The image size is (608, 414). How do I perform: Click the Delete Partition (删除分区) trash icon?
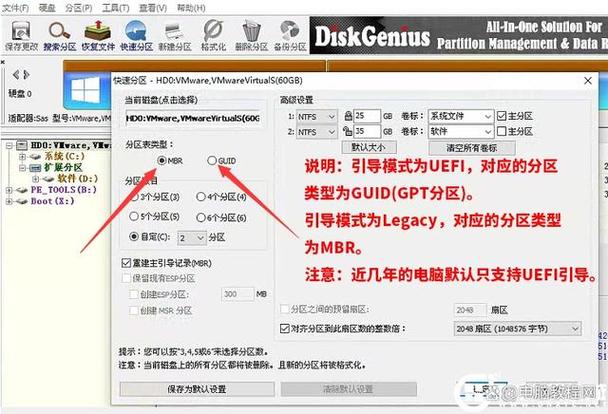click(251, 35)
